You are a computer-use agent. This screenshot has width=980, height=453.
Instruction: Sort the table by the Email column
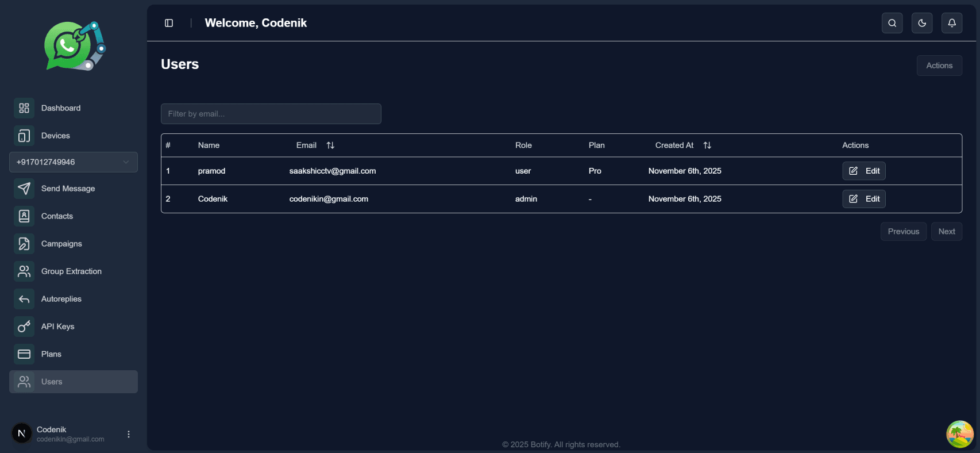(330, 145)
